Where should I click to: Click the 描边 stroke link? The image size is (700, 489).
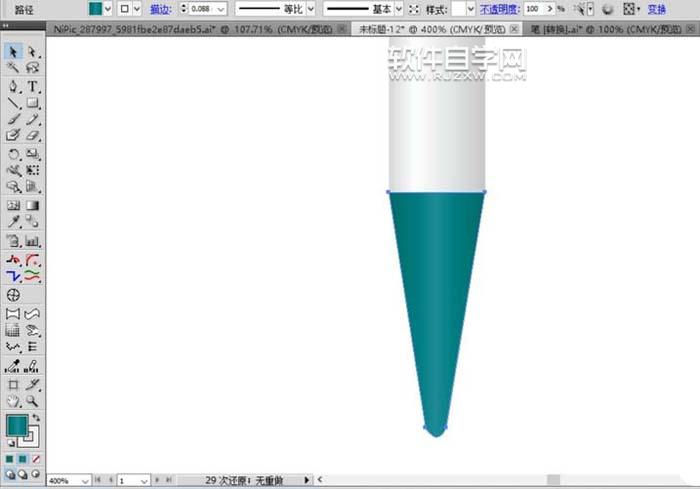pos(159,8)
